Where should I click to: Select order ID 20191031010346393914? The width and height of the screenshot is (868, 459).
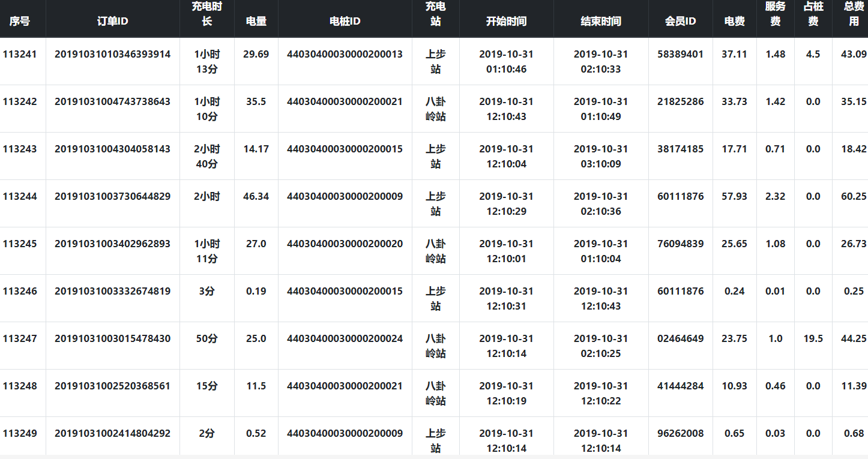pos(112,54)
